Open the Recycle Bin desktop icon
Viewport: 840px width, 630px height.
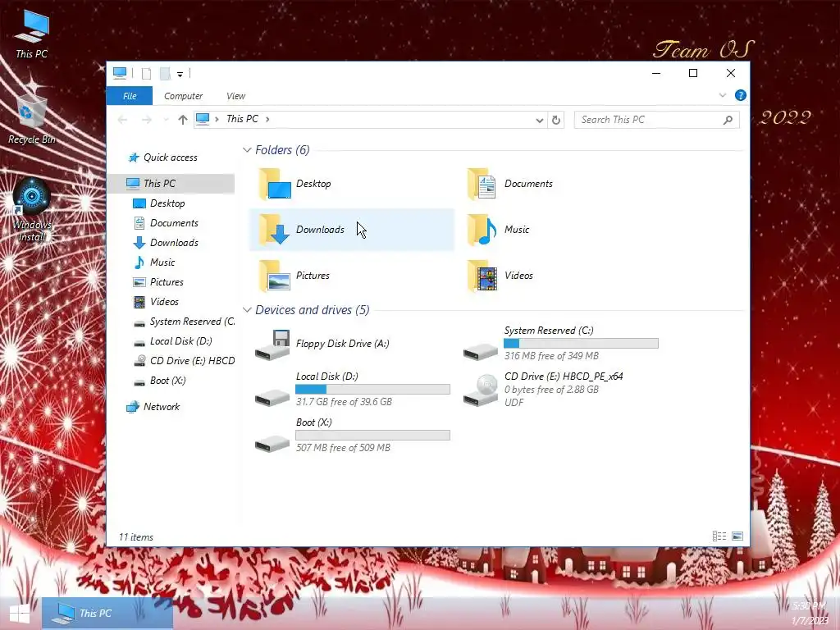[x=32, y=120]
